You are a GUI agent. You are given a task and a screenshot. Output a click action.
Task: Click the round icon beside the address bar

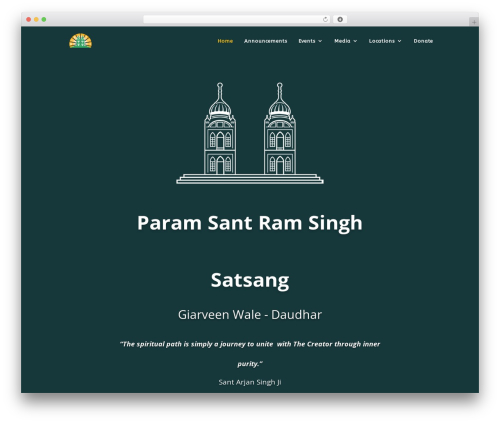(x=340, y=19)
